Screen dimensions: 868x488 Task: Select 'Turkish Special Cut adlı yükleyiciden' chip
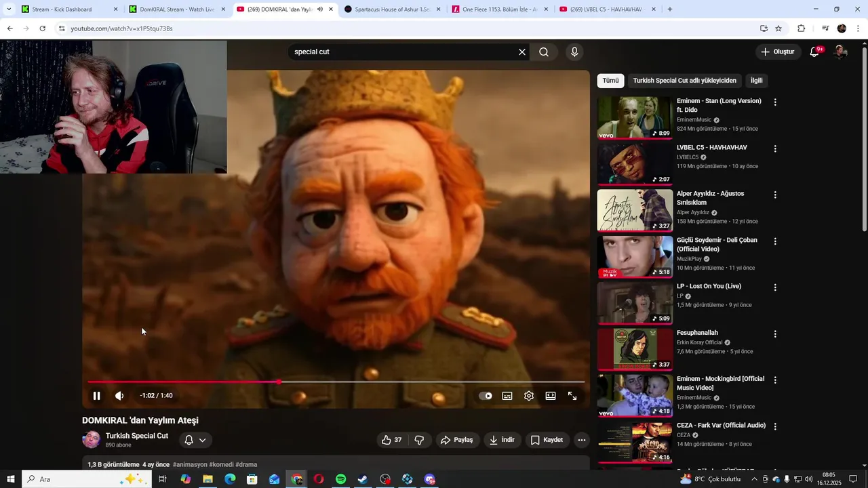[x=684, y=81]
